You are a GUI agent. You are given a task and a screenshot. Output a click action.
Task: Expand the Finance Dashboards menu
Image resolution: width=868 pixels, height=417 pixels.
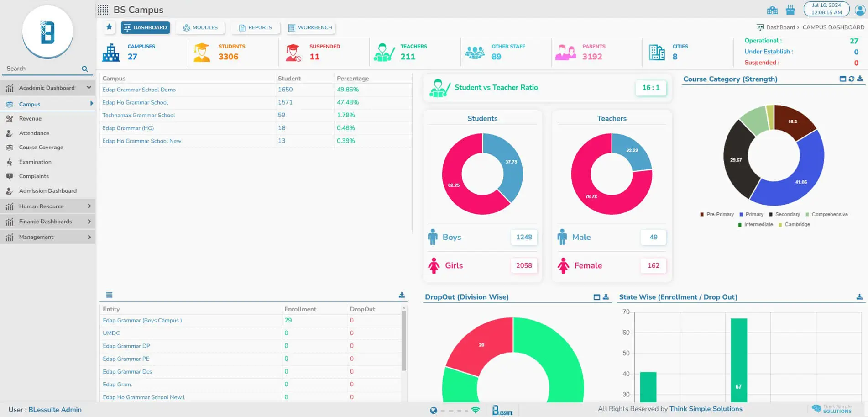click(x=89, y=222)
